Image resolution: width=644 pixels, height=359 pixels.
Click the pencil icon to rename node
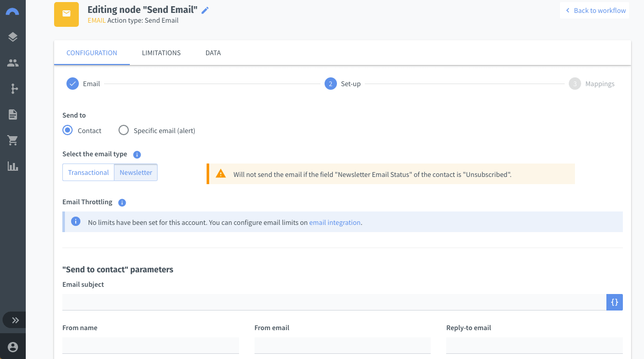[205, 10]
